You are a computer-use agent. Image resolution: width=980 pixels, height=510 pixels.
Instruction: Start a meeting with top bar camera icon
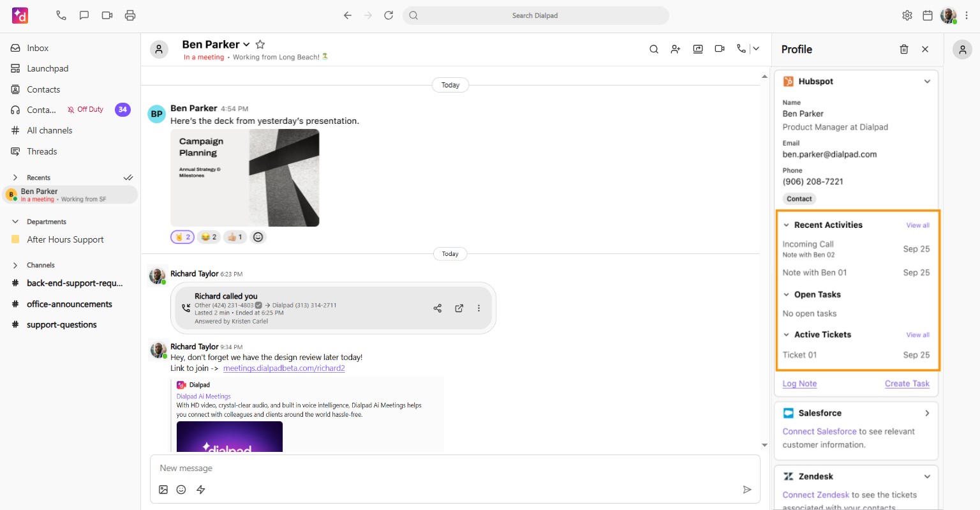pos(107,15)
